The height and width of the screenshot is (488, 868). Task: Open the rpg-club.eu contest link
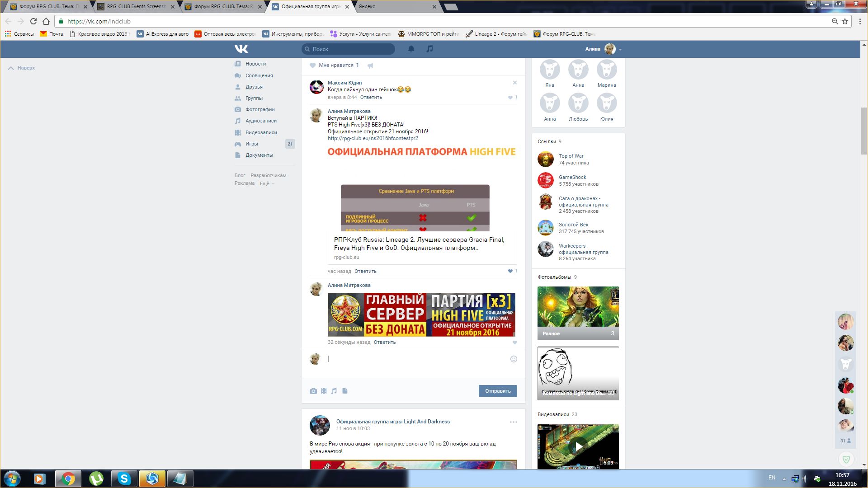point(373,138)
